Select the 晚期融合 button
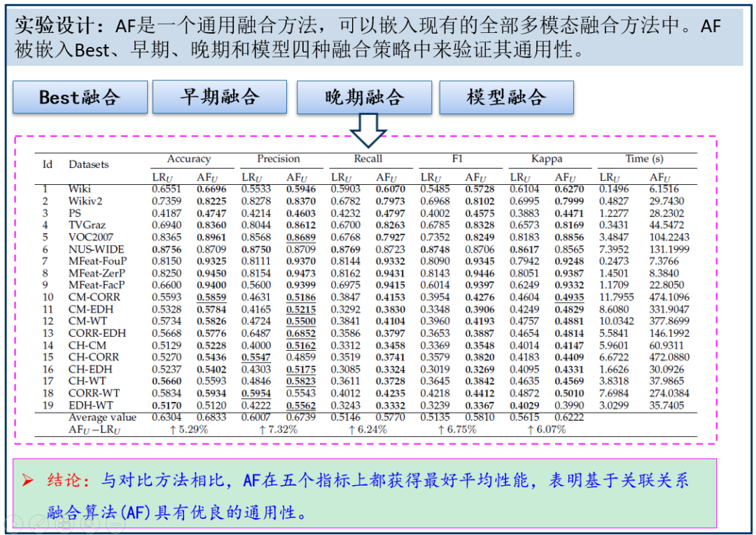The height and width of the screenshot is (535, 756). (365, 97)
